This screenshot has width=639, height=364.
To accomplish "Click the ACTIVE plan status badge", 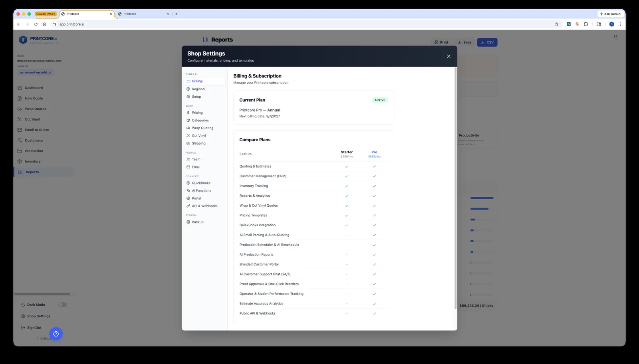I will point(380,100).
